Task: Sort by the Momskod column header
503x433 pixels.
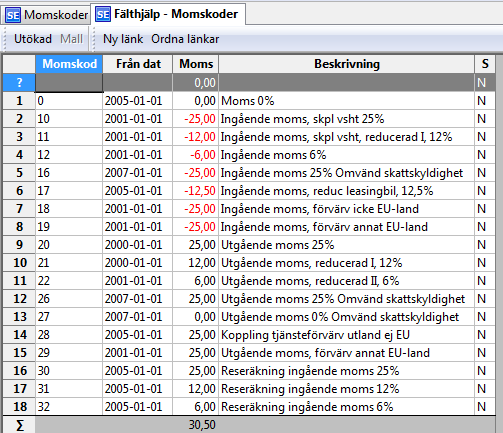Action: [x=69, y=64]
